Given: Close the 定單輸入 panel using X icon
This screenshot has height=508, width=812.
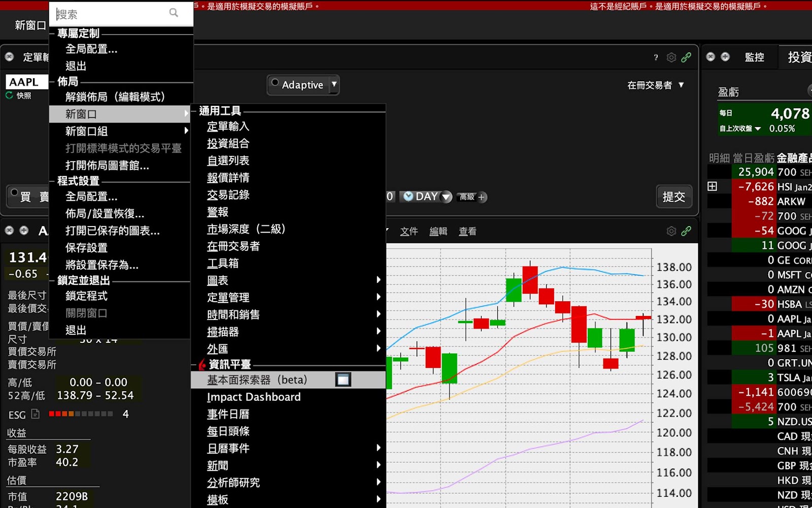Looking at the screenshot, I should (9, 56).
